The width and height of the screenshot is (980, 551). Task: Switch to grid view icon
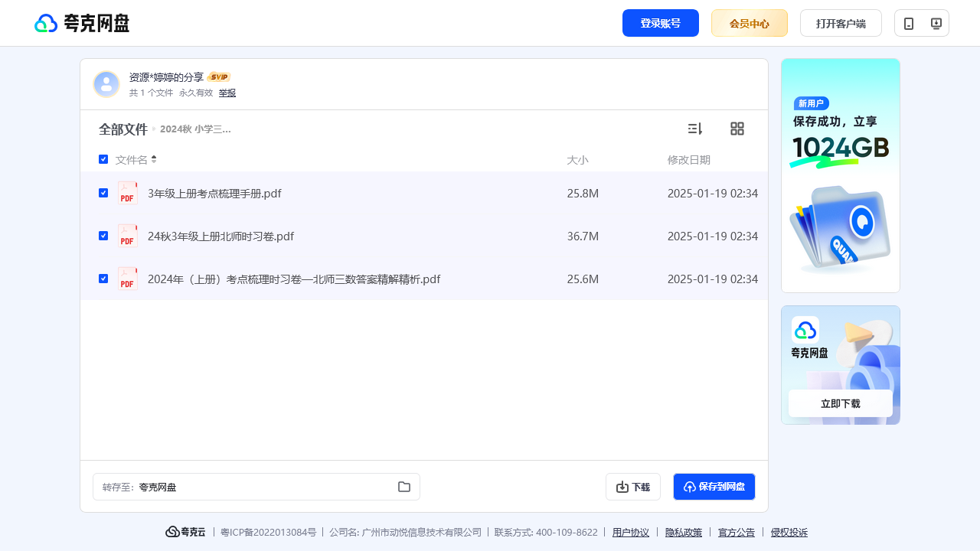(x=737, y=129)
